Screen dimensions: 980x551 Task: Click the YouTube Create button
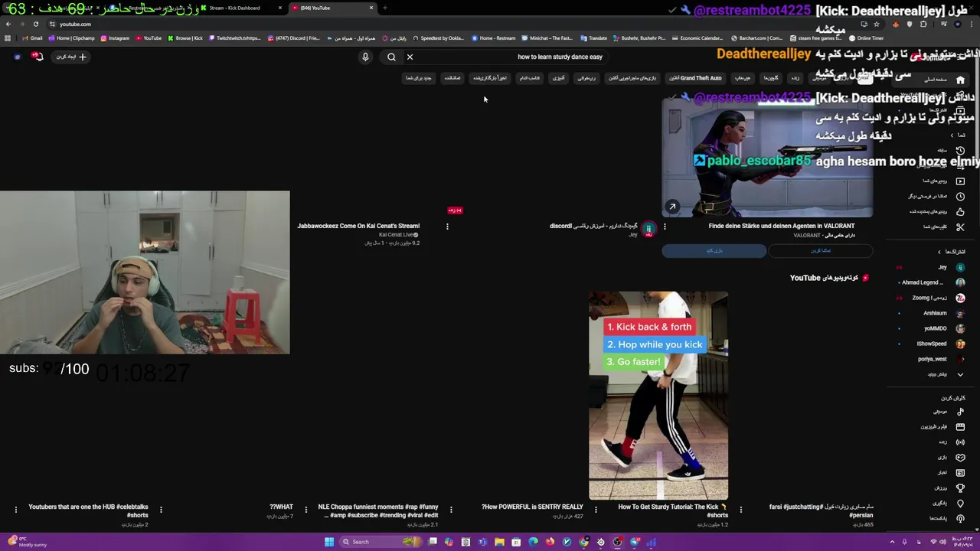[x=72, y=57]
